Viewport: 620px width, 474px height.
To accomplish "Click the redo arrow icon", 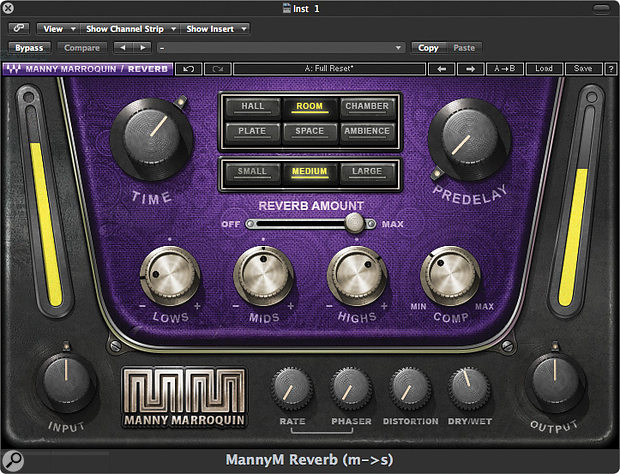I will [217, 69].
